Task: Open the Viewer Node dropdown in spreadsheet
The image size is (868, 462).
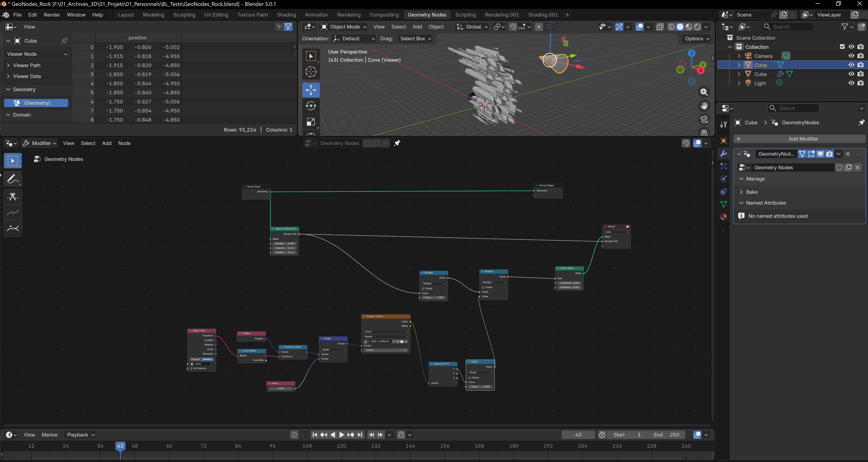Action: tap(36, 54)
